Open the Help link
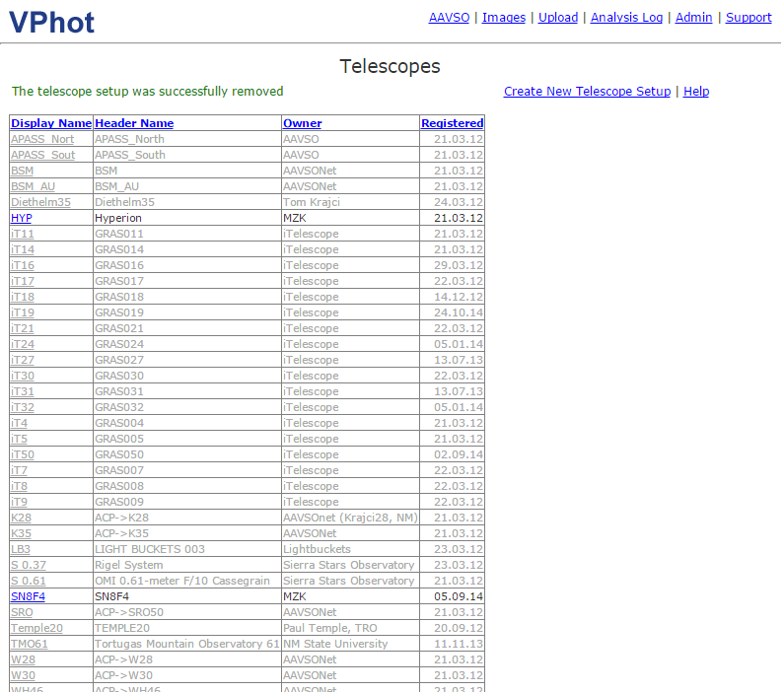Screen dimensions: 784x692 (696, 92)
